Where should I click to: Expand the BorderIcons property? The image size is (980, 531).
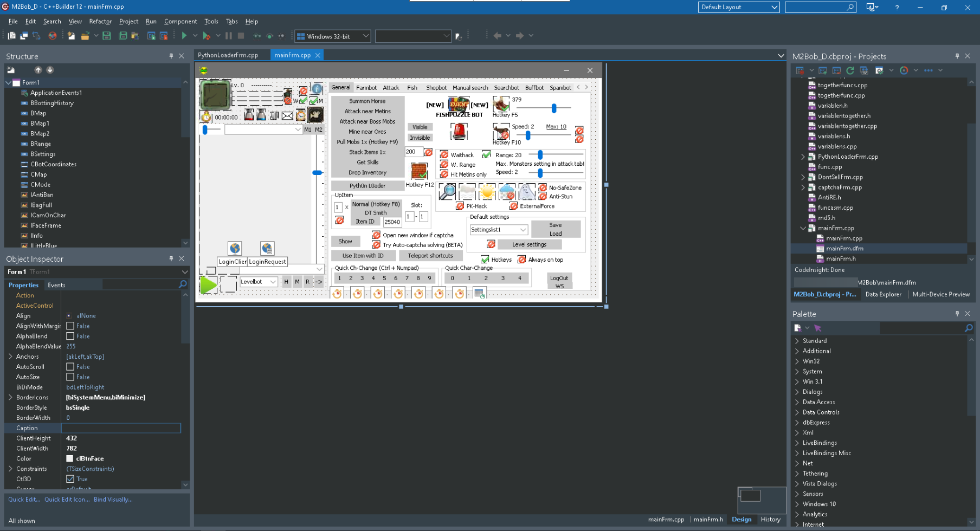tap(10, 397)
